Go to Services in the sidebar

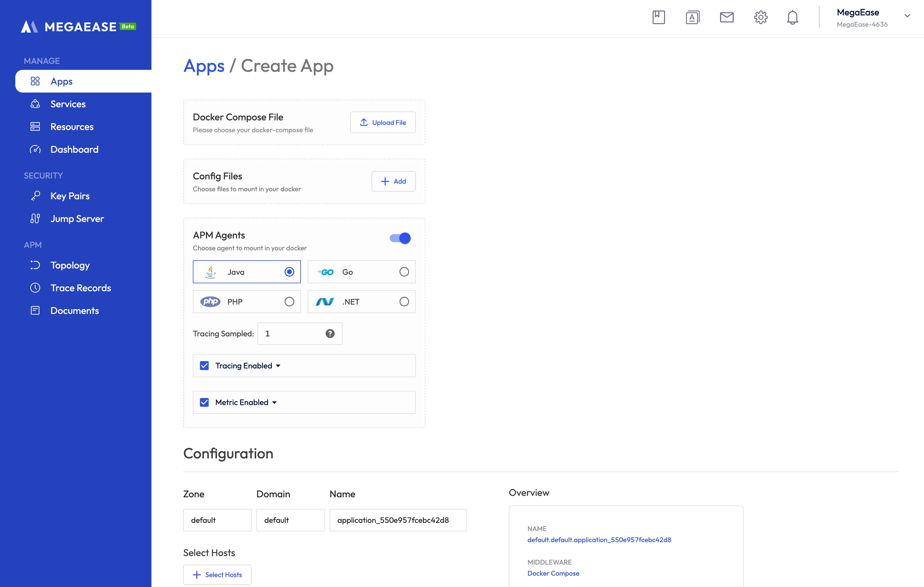83,104
